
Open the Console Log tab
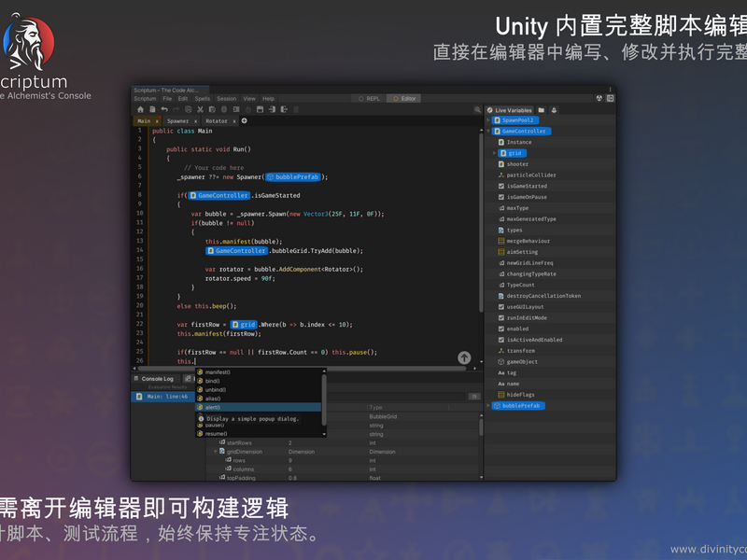point(154,379)
